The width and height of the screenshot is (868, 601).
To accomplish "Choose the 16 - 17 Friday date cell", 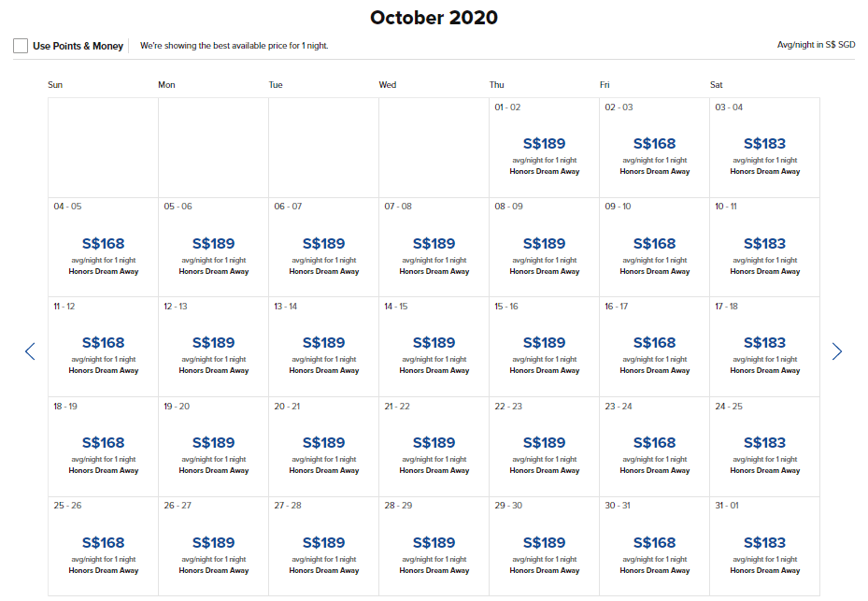I will (x=654, y=347).
